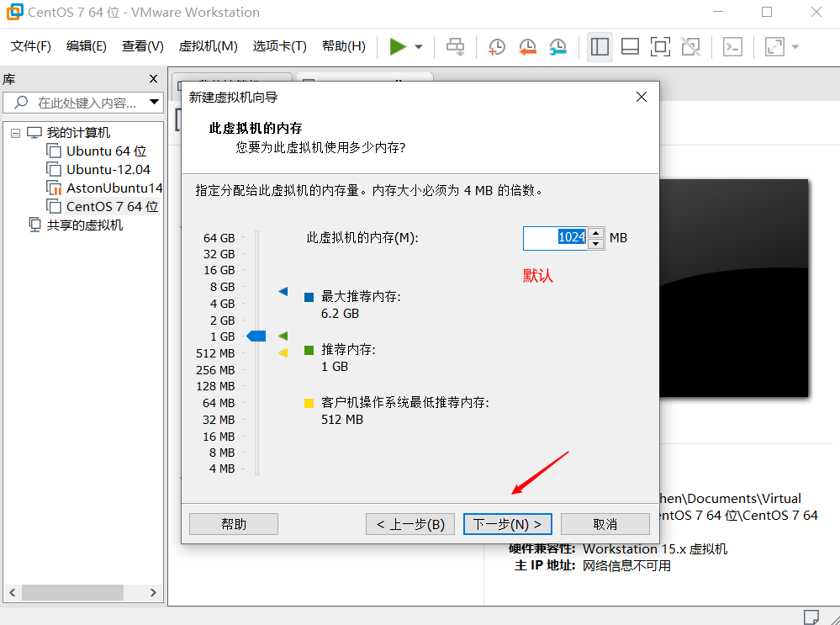Click the yellow minimum recommended memory marker
The height and width of the screenshot is (625, 840).
pyautogui.click(x=283, y=352)
